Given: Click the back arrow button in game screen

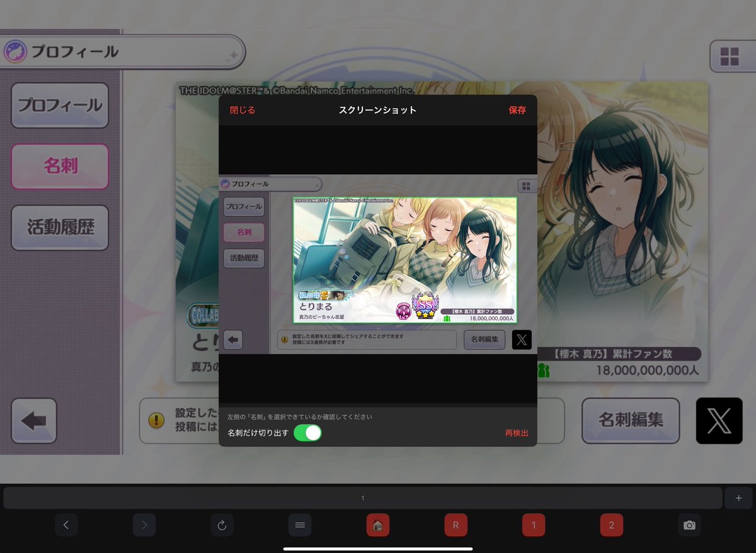Looking at the screenshot, I should point(34,421).
